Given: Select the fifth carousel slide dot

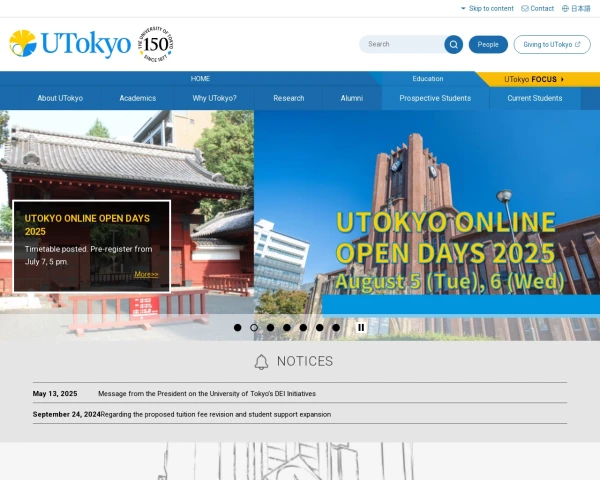Looking at the screenshot, I should [x=303, y=328].
